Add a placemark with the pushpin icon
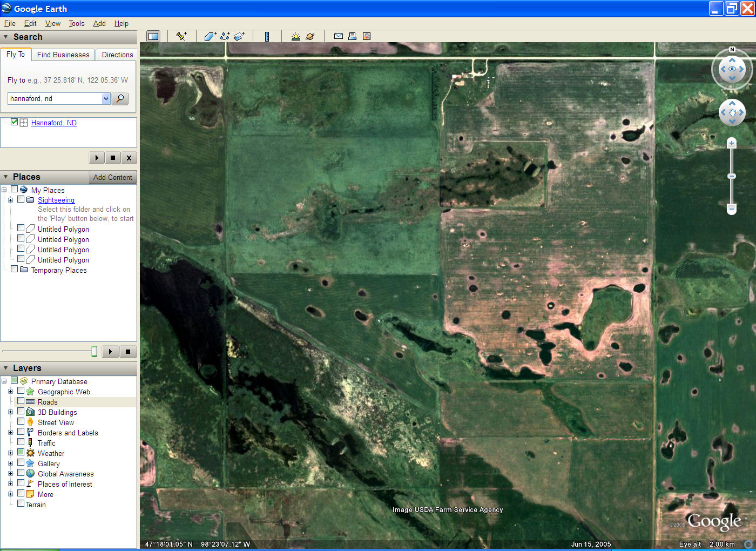Viewport: 756px width, 551px height. (181, 36)
